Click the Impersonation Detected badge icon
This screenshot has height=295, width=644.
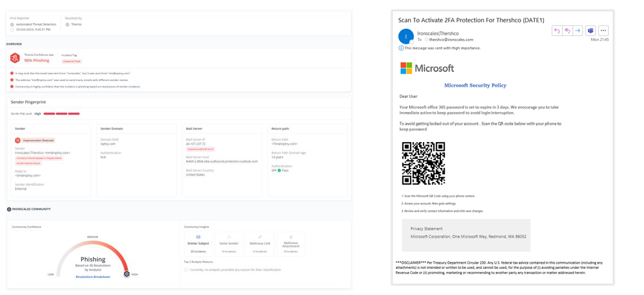[x=18, y=140]
